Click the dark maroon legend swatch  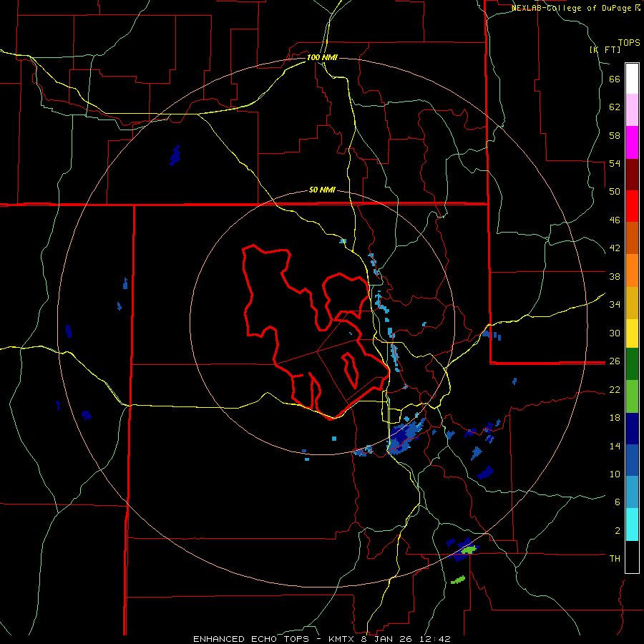(x=632, y=175)
